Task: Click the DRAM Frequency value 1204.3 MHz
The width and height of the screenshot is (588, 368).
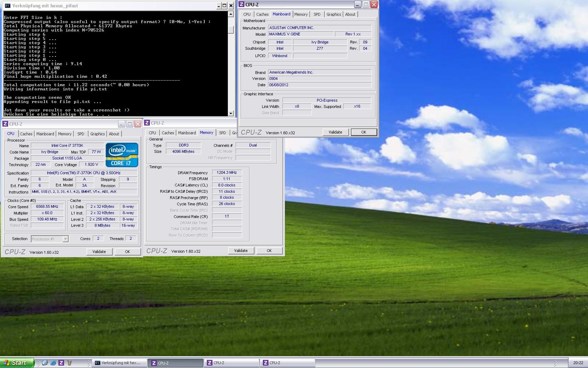Action: coord(227,173)
